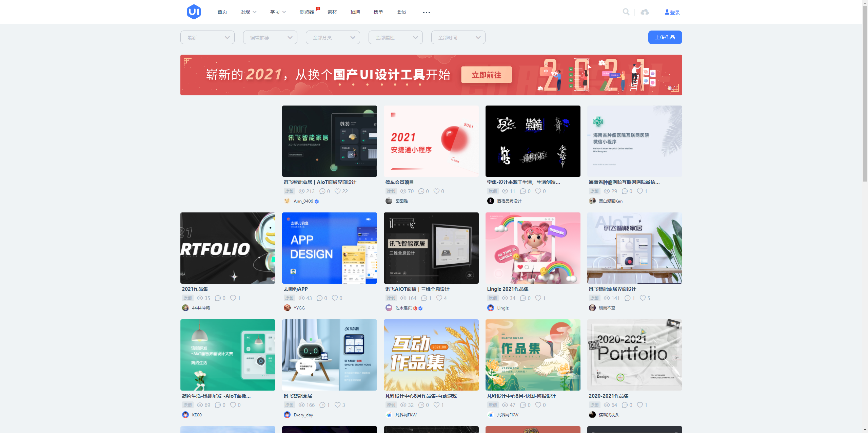Click verified badge next to Ann_0406
Viewport: 868px width, 433px height.
[317, 201]
